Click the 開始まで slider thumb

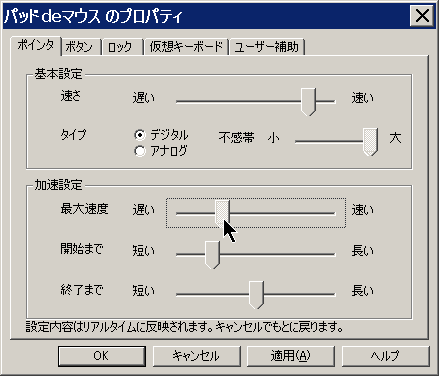tap(212, 255)
